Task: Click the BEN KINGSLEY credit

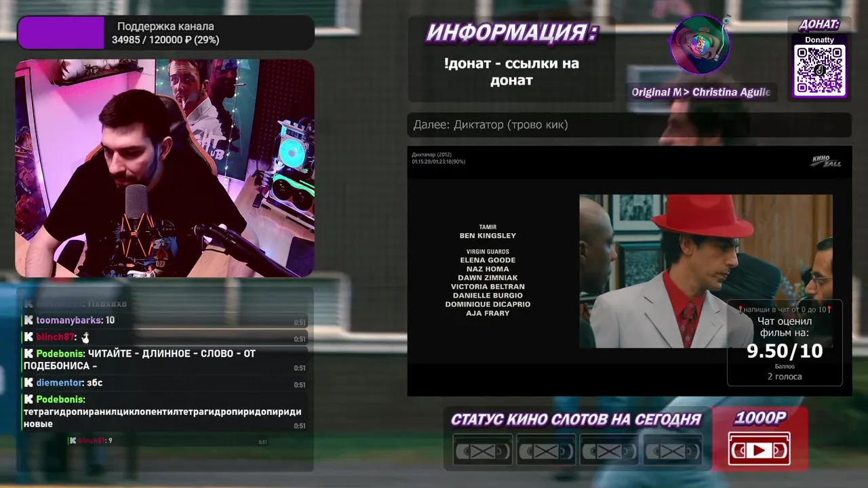Action: click(x=488, y=236)
